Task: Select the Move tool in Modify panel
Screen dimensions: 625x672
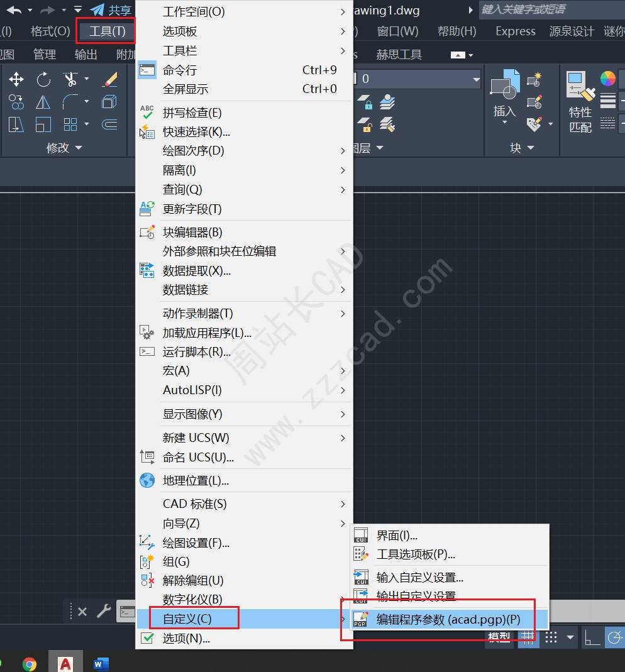Action: click(x=16, y=79)
